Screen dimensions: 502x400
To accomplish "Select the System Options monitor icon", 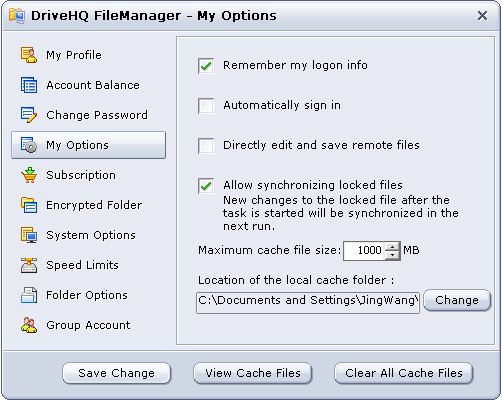I will pyautogui.click(x=29, y=235).
